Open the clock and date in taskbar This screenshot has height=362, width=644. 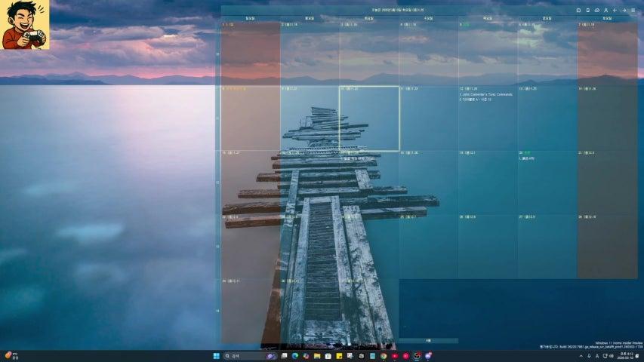pyautogui.click(x=627, y=356)
